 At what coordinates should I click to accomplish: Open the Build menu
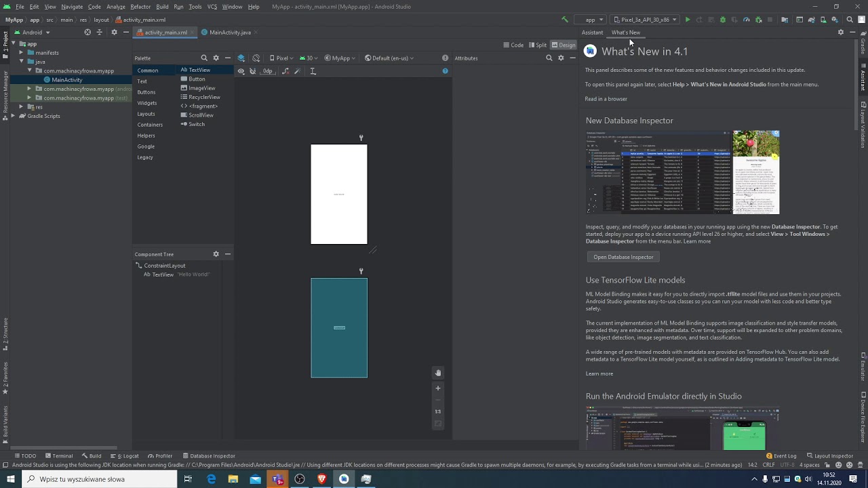tap(162, 7)
